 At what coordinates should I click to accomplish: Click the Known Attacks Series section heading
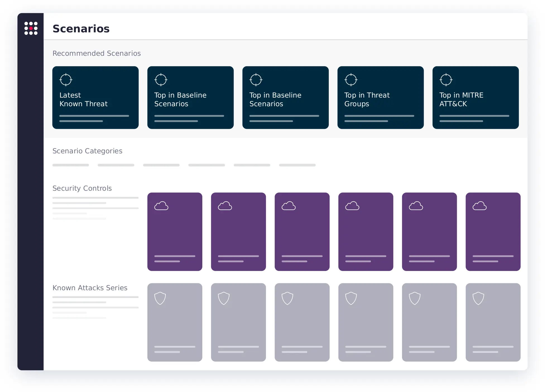[90, 288]
